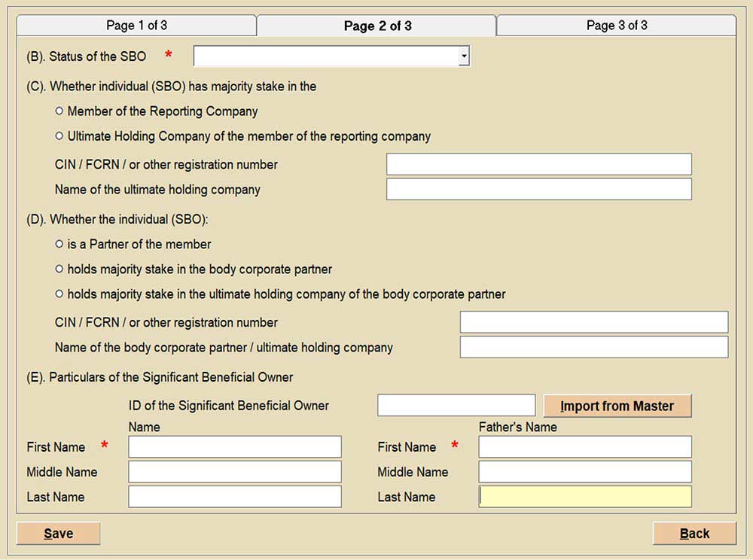The image size is (753, 560).
Task: Go back using the Back button
Action: point(694,534)
